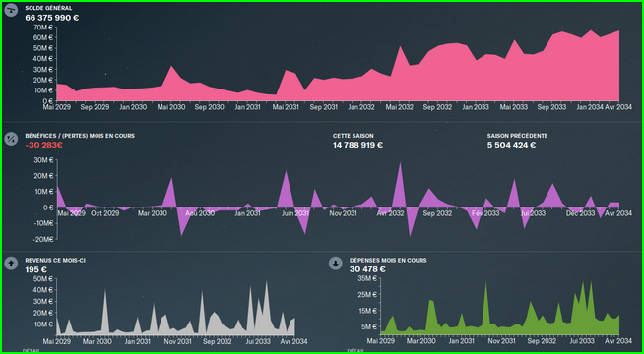Click the revenue value 195 €
Viewport: 644px width, 354px height.
[36, 269]
